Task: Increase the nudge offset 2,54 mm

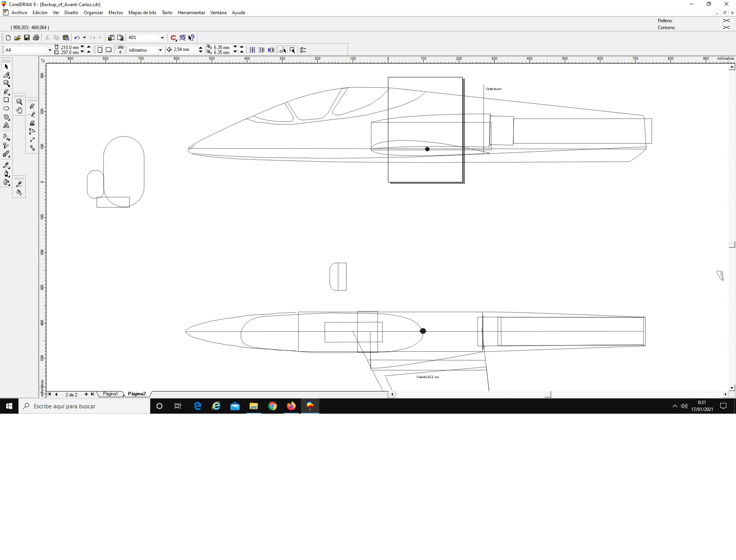Action: [x=200, y=48]
